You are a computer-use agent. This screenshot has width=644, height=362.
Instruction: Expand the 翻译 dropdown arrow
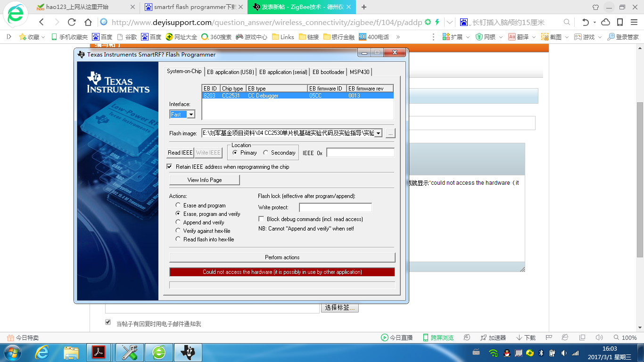534,37
